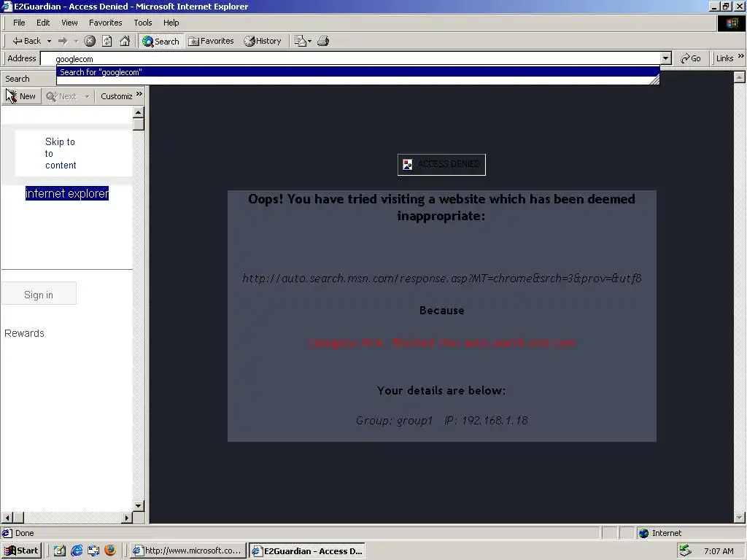Image resolution: width=747 pixels, height=560 pixels.
Task: Click inside the Address bar text field
Action: point(350,58)
